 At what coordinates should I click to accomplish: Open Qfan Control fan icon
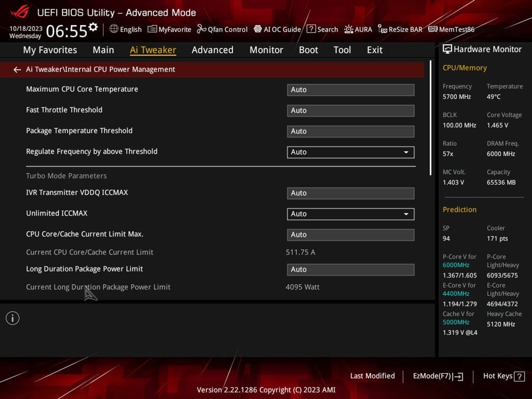tap(201, 29)
